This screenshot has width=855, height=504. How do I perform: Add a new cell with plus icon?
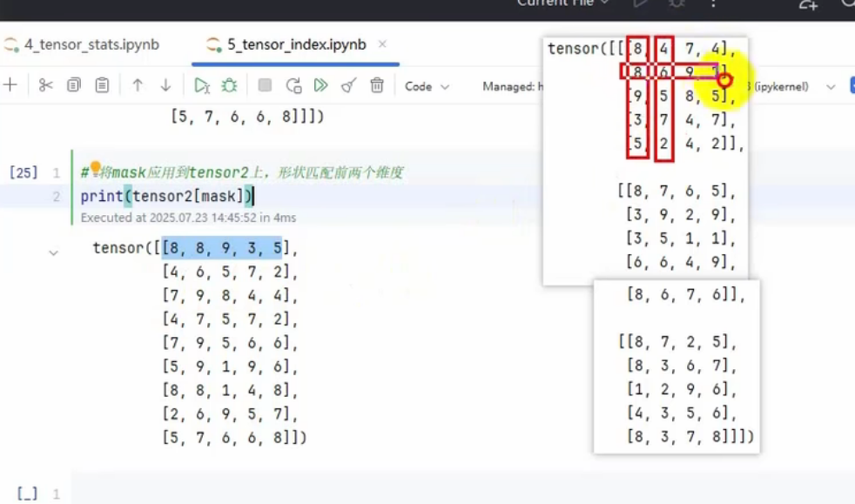coord(10,85)
